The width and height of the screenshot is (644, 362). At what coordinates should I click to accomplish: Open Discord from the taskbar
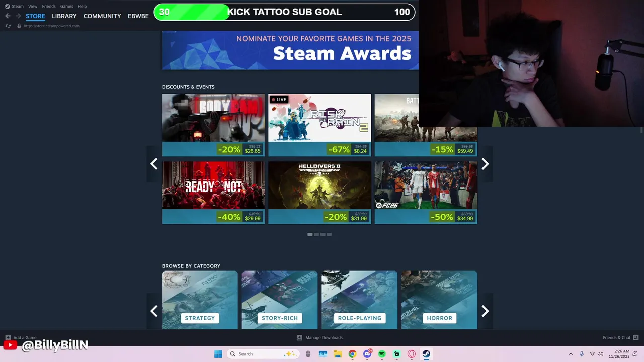point(367,354)
